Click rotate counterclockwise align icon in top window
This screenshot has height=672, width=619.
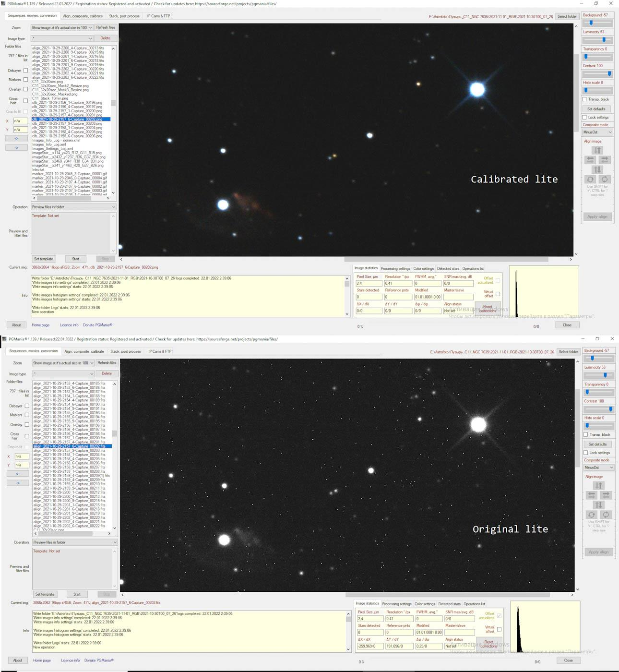click(x=590, y=180)
